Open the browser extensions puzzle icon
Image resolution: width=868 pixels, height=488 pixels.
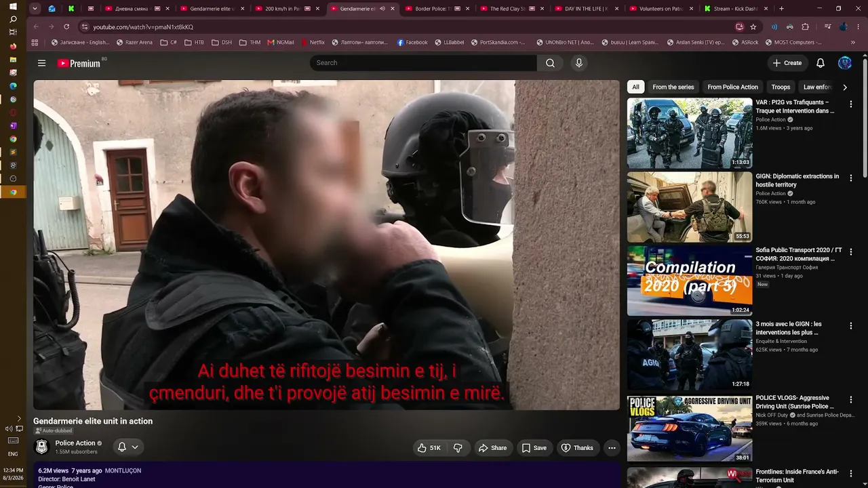[806, 27]
